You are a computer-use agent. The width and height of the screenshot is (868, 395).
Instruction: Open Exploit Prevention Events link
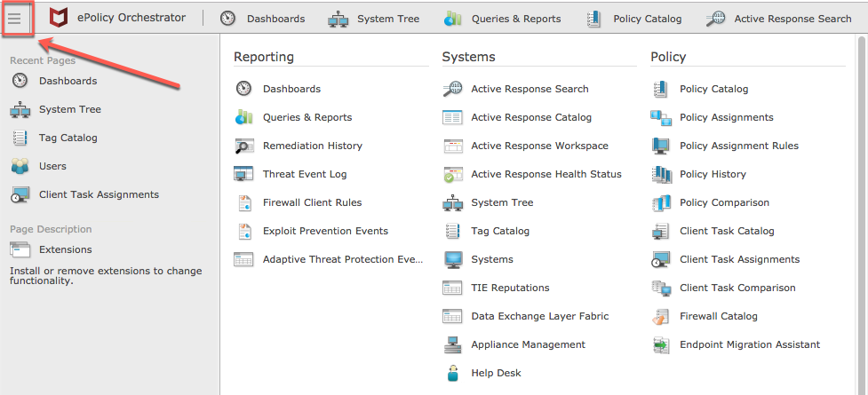(325, 232)
